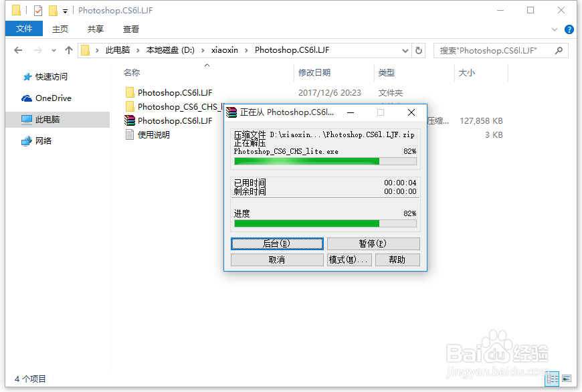Close the WinRAR extraction dialog

[x=411, y=112]
